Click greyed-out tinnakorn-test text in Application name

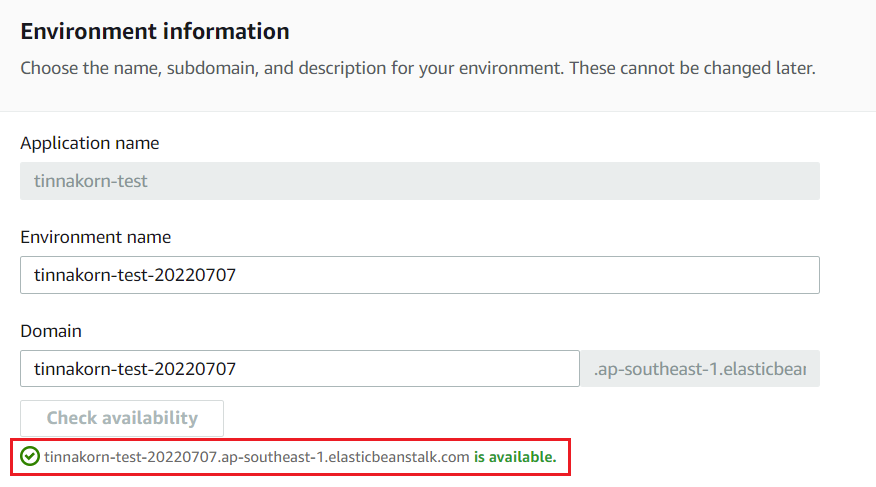(91, 181)
